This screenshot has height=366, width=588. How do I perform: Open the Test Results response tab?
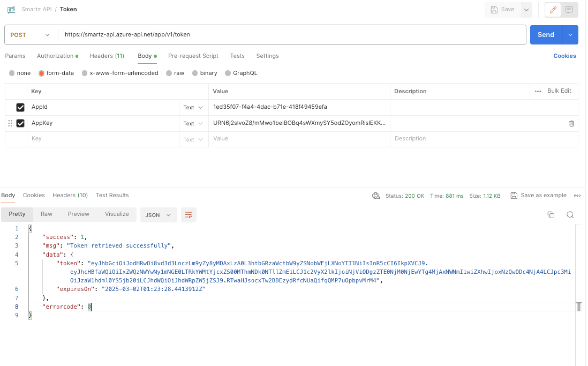[112, 195]
